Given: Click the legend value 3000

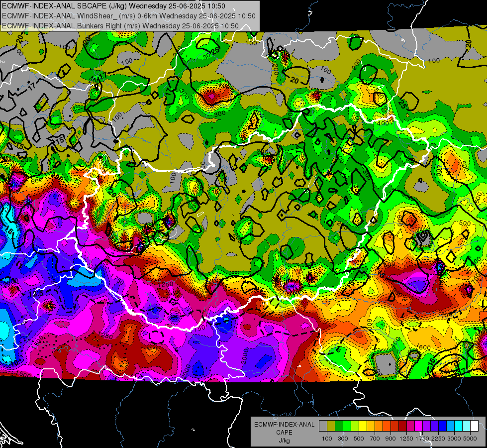Looking at the screenshot, I should coord(454,439).
